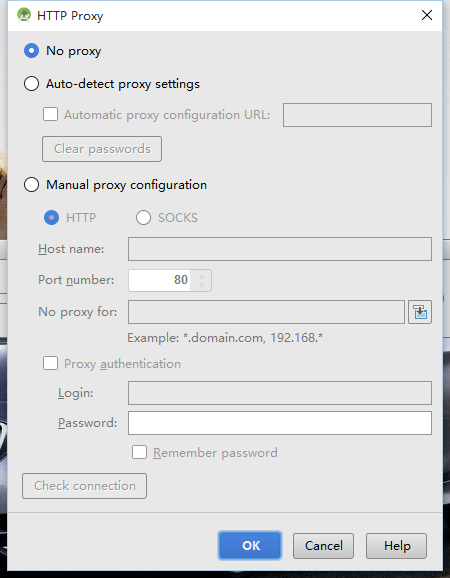Image resolution: width=450 pixels, height=578 pixels.
Task: Close the HTTP Proxy dialog
Action: click(427, 15)
